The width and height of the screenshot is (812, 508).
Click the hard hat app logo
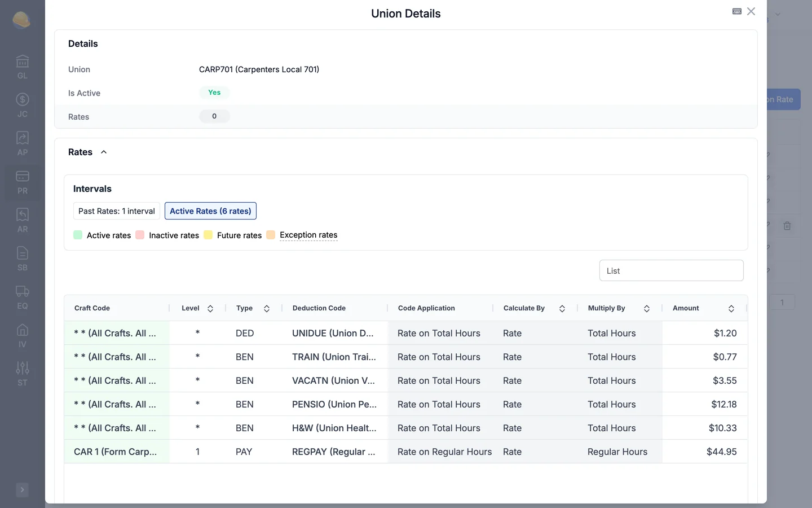point(21,20)
